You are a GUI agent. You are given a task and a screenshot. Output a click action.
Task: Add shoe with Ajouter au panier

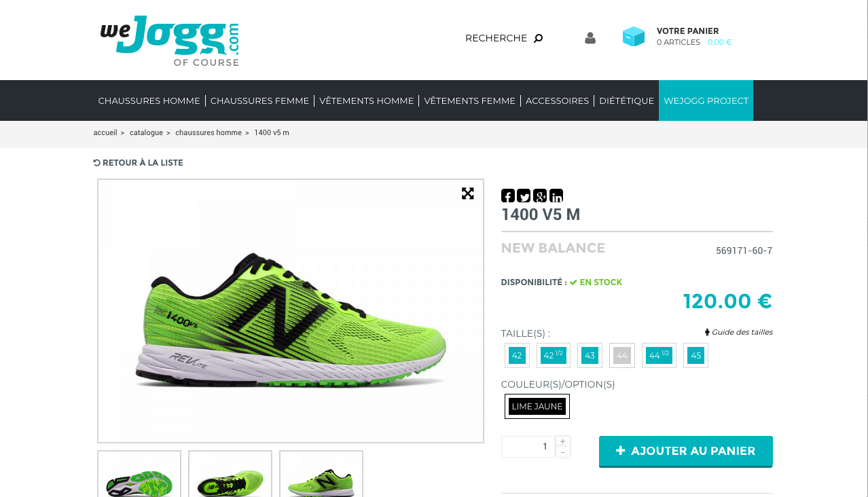coord(686,451)
